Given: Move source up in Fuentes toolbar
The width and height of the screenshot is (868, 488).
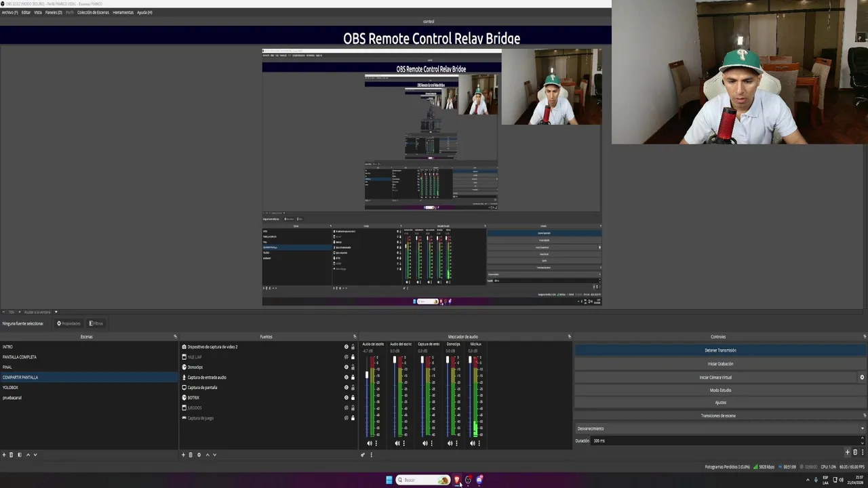Looking at the screenshot, I should click(x=208, y=455).
